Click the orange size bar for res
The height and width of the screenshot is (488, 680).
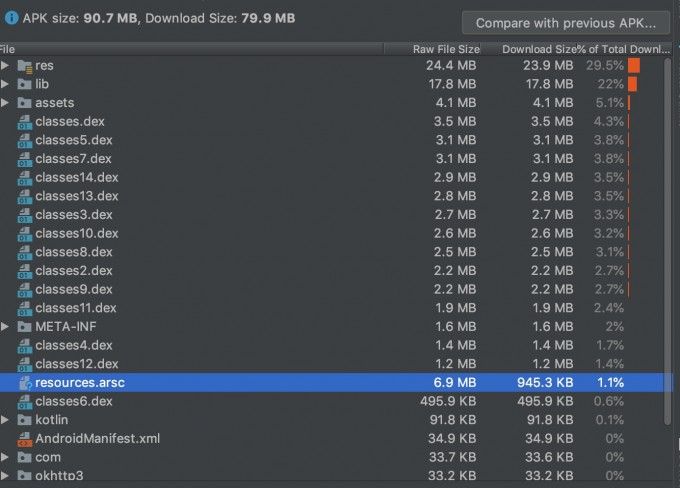click(x=633, y=65)
